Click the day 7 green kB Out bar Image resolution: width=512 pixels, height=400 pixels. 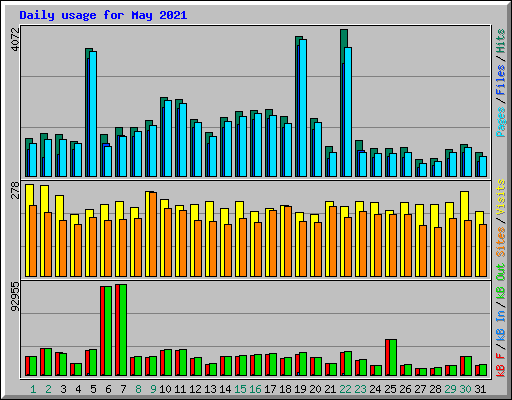click(123, 330)
